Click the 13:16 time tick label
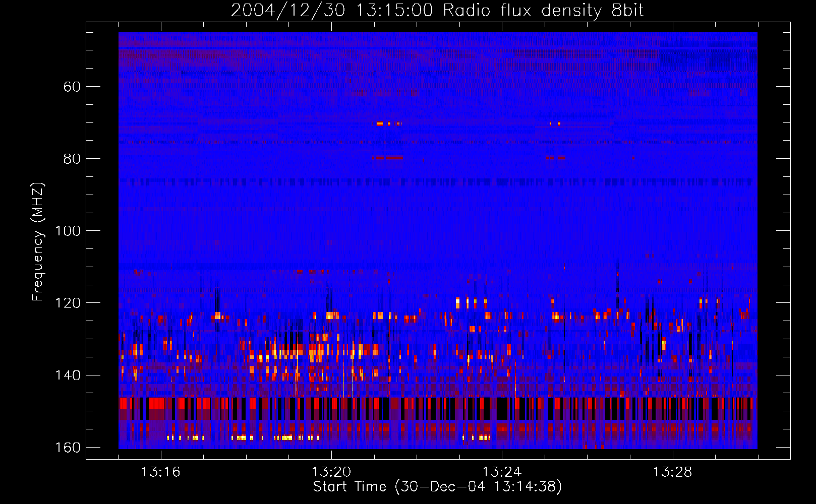816x504 pixels. (x=161, y=472)
